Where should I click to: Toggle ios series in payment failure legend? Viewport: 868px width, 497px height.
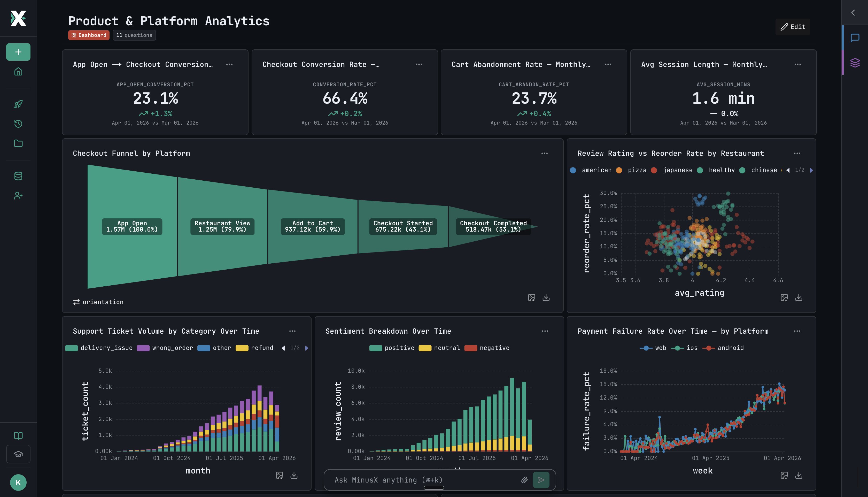pos(684,348)
